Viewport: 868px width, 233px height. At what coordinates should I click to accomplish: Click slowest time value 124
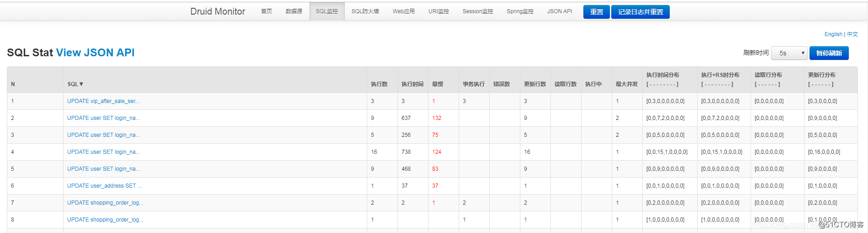pyautogui.click(x=437, y=152)
